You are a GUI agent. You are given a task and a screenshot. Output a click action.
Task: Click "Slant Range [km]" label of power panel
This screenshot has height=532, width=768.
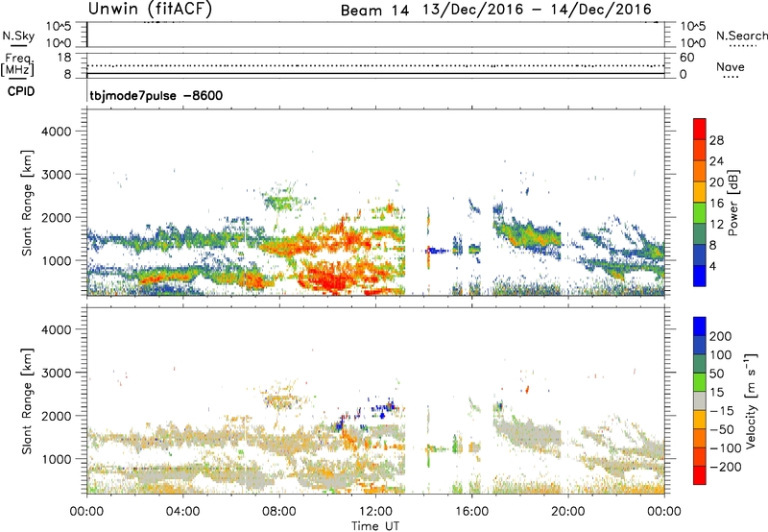click(x=28, y=203)
